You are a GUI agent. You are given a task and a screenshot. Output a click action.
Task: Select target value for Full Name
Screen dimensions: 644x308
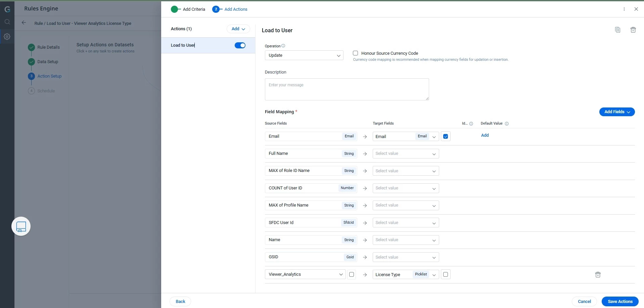click(406, 154)
